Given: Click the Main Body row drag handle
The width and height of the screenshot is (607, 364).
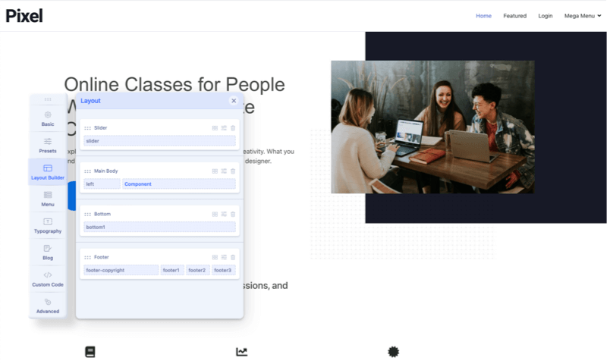Looking at the screenshot, I should pos(87,171).
